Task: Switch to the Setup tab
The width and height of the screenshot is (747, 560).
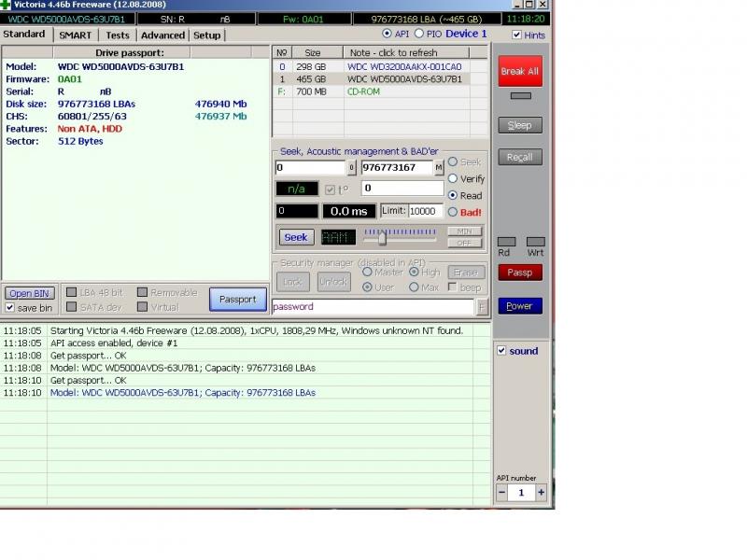Action: [x=206, y=35]
